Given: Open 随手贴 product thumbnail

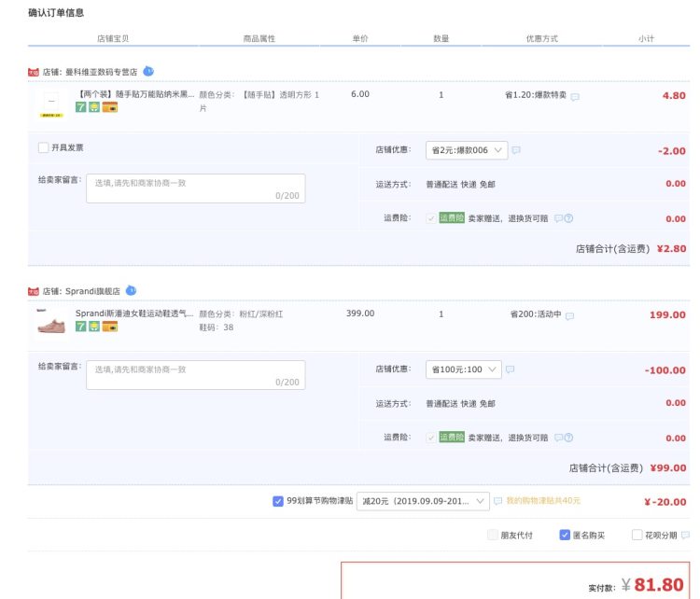Looking at the screenshot, I should [51, 105].
